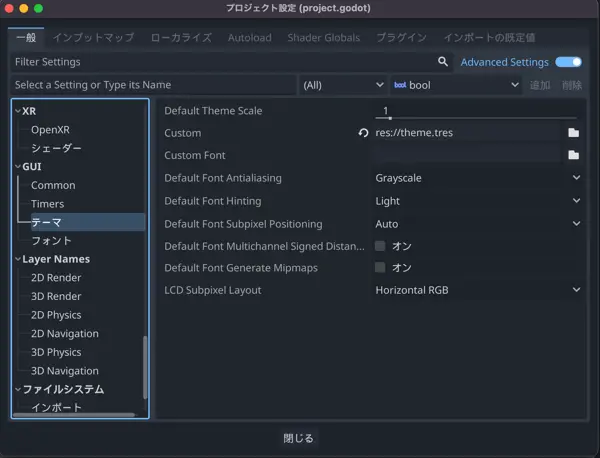This screenshot has height=458, width=600.
Task: Select テーマ under GUI
Action: pos(88,222)
